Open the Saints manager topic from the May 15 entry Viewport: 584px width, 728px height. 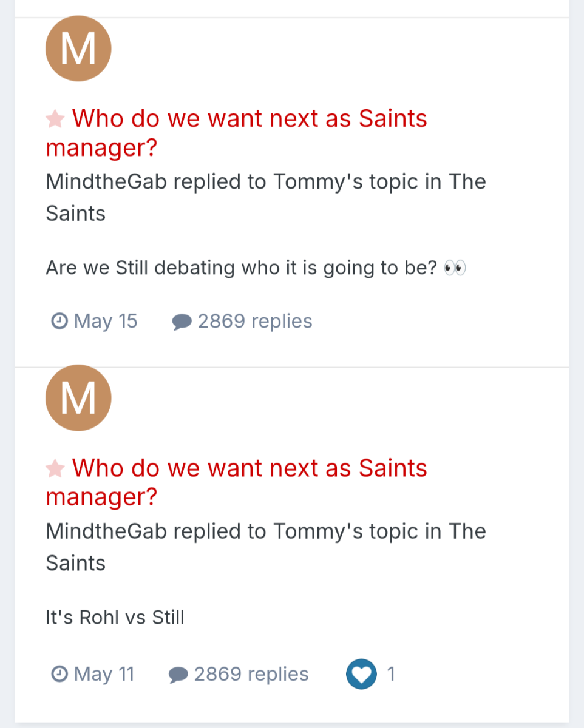(249, 119)
